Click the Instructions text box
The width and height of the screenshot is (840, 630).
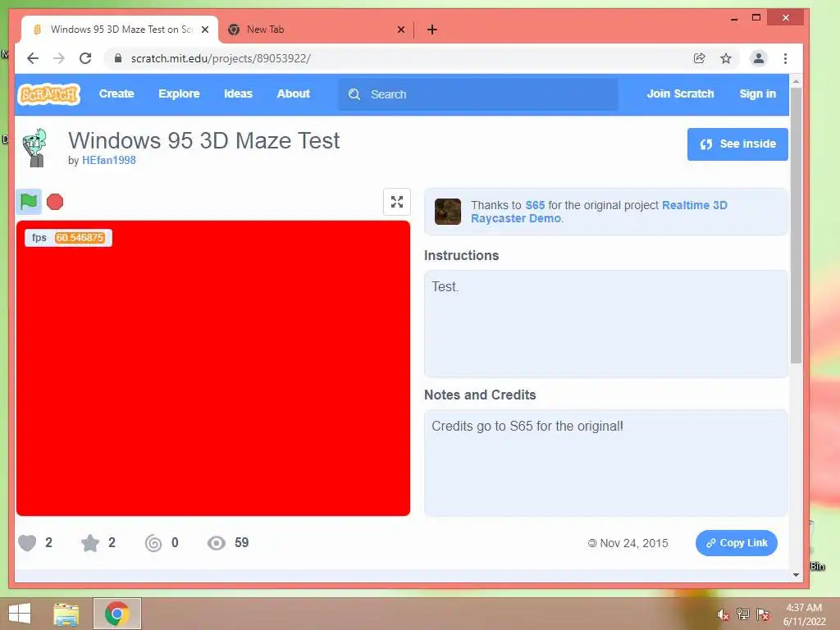click(x=606, y=323)
